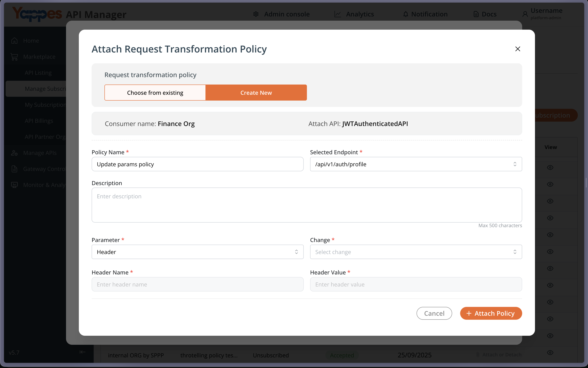Click the fifth row view eye icon
The image size is (588, 368).
[x=550, y=235]
